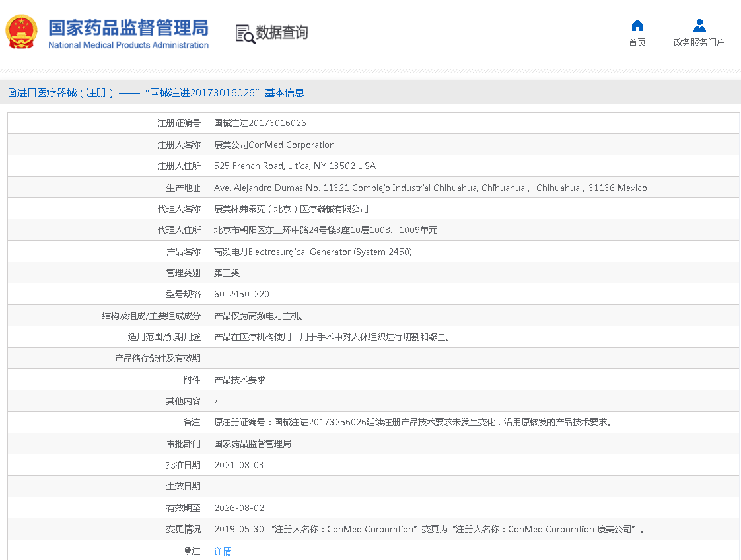Click 生产地址 row label
The height and width of the screenshot is (560, 741).
184,188
